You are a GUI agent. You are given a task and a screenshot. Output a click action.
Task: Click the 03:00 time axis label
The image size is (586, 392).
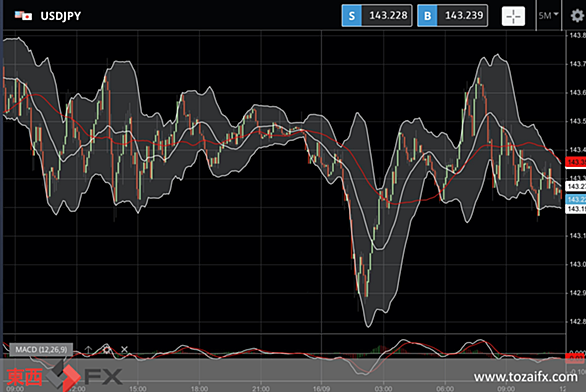[383, 389]
